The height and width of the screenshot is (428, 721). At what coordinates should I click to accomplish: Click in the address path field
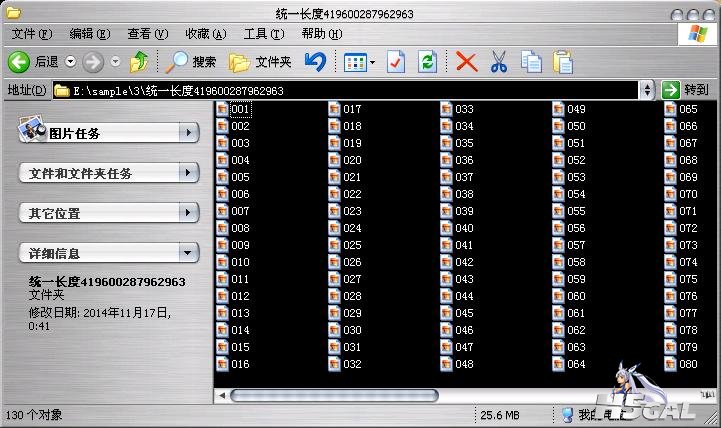point(345,91)
